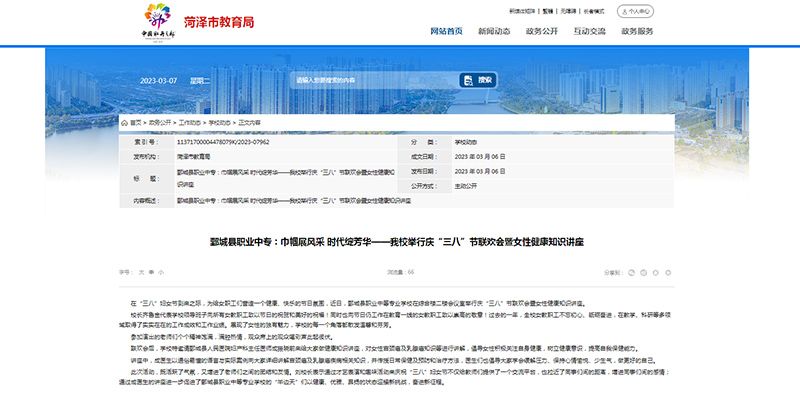
Task: Click the third share icon after 分享到
Action: 656,273
